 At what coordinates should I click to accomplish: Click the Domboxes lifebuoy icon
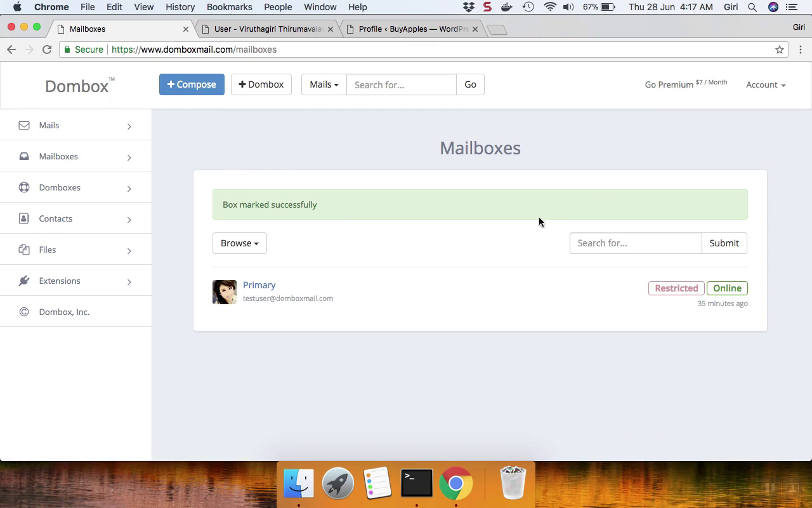click(x=24, y=187)
